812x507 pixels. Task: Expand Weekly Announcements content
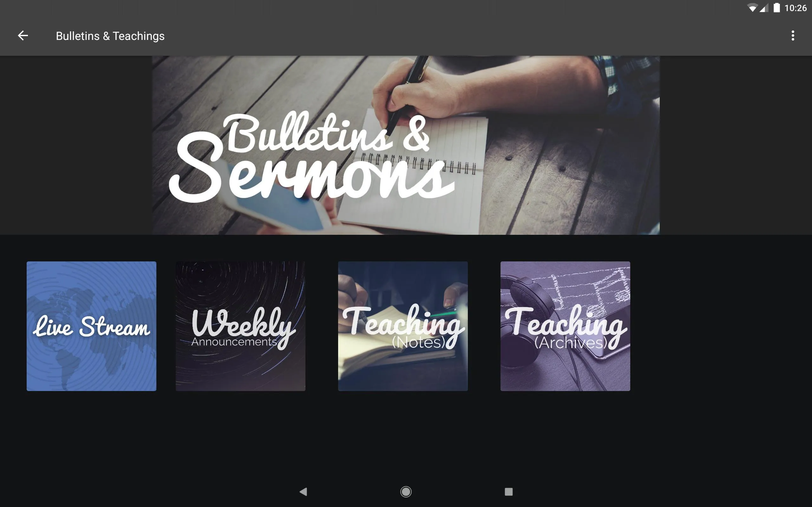click(240, 326)
